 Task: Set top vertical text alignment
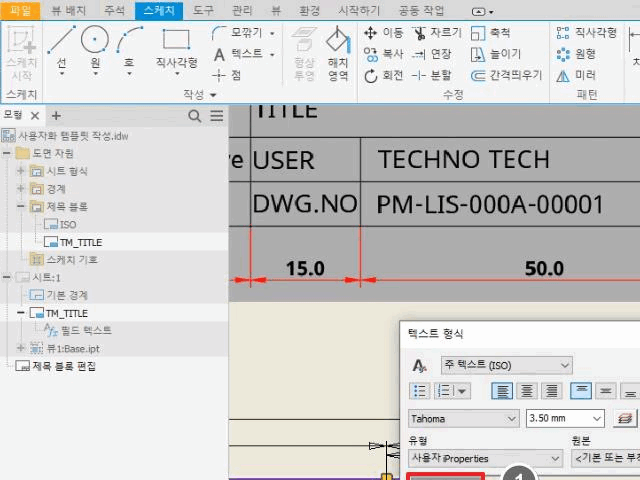click(x=581, y=391)
